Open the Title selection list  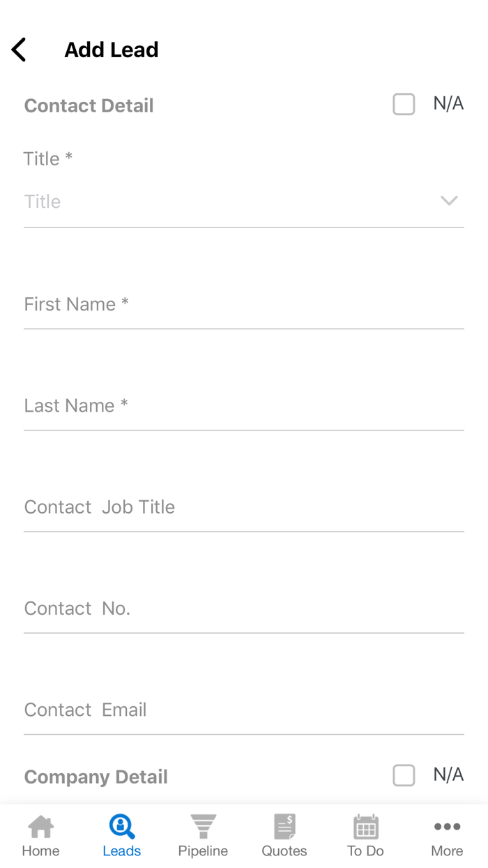click(x=209, y=202)
